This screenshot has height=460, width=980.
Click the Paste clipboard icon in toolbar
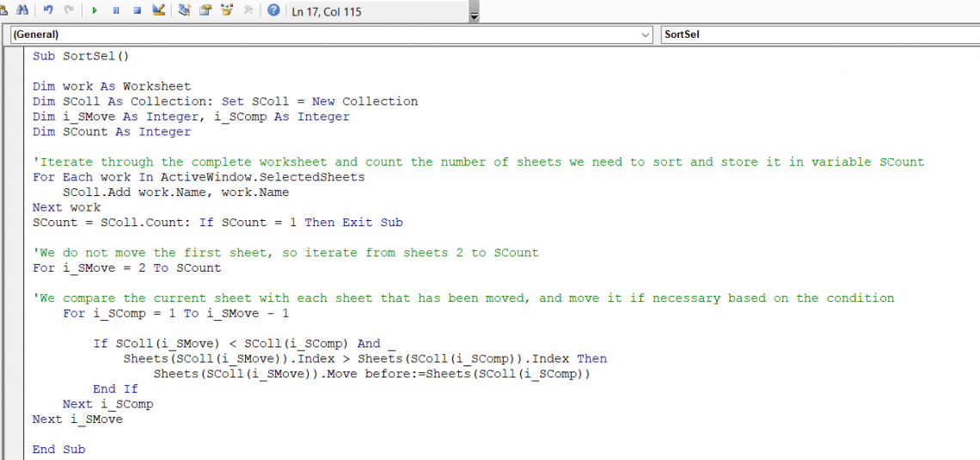(x=3, y=10)
